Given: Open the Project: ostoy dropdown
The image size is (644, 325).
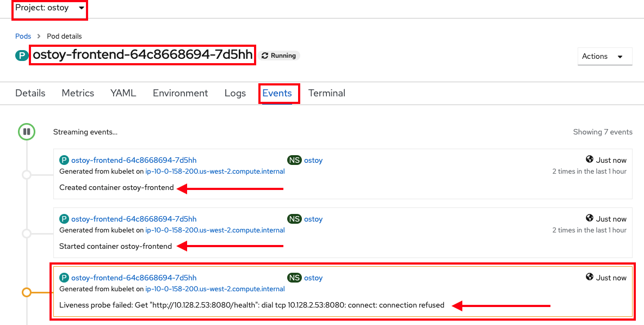Looking at the screenshot, I should click(49, 8).
